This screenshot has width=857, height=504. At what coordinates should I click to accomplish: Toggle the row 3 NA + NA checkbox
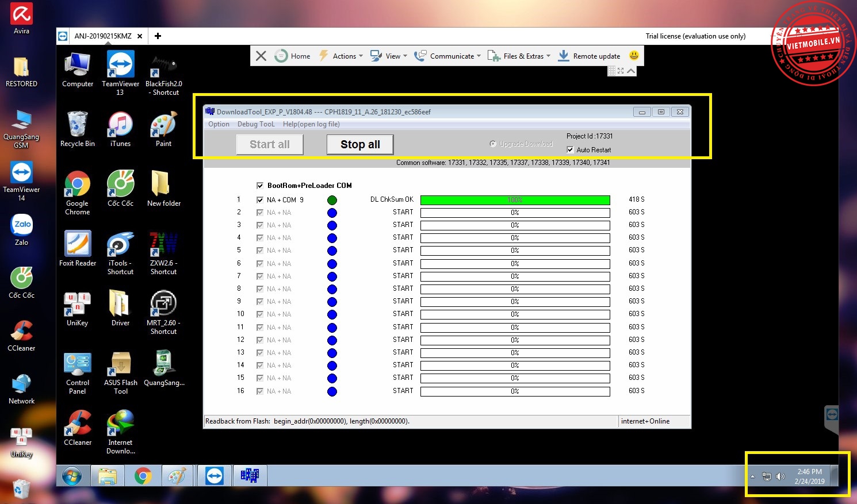click(260, 225)
